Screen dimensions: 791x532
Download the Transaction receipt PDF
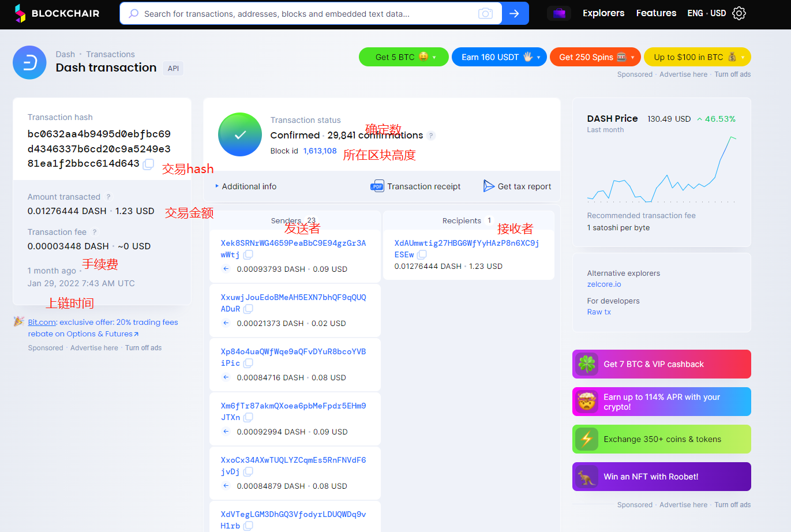pyautogui.click(x=415, y=186)
